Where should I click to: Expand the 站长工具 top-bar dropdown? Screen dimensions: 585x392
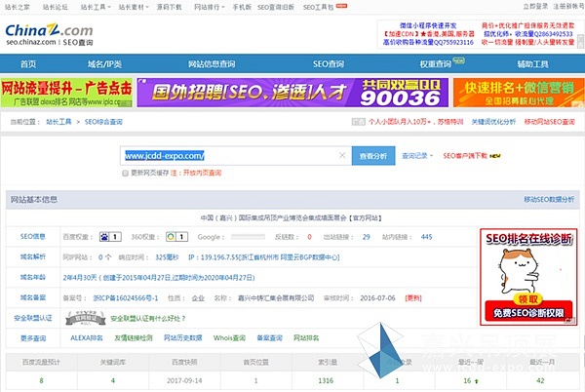[96, 7]
